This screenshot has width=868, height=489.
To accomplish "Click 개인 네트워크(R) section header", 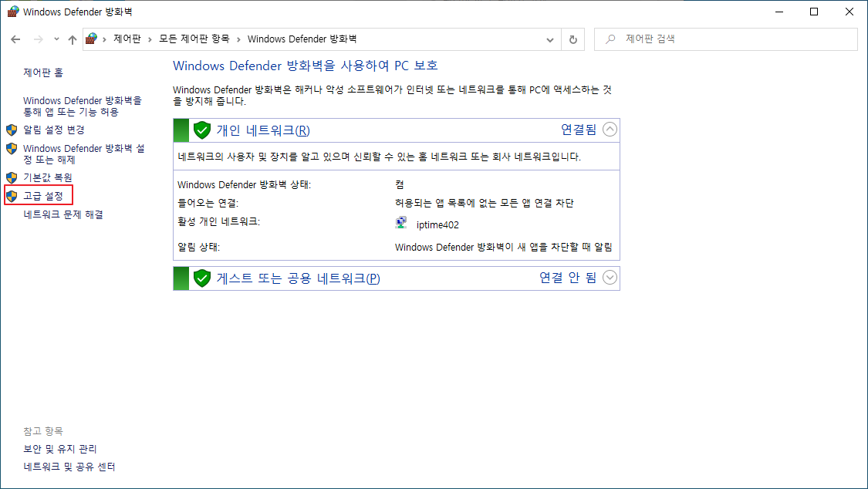I will coord(263,130).
